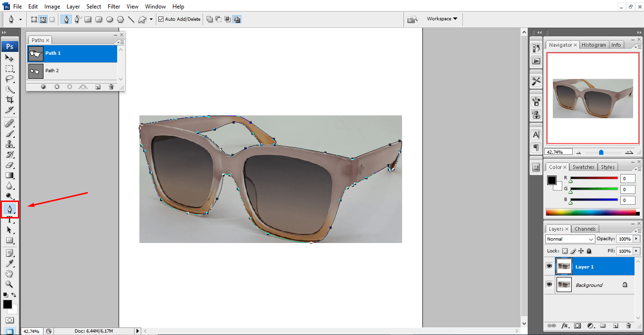Toggle visibility of Layer 1
This screenshot has height=335, width=644.
(x=549, y=266)
